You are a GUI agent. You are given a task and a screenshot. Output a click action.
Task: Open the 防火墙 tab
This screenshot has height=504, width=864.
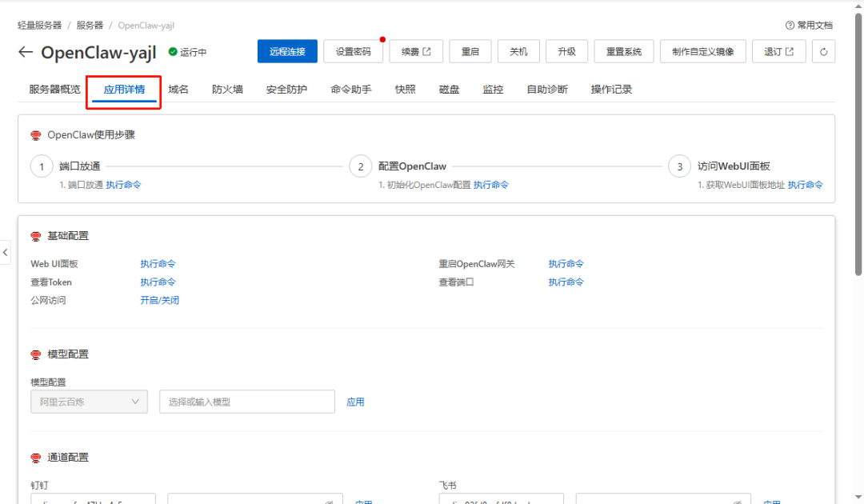pos(227,90)
